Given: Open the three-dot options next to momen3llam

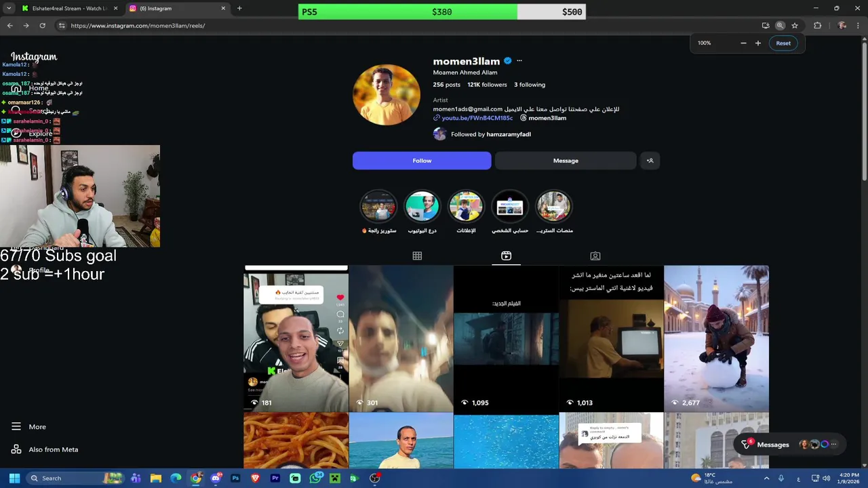Looking at the screenshot, I should pyautogui.click(x=519, y=61).
